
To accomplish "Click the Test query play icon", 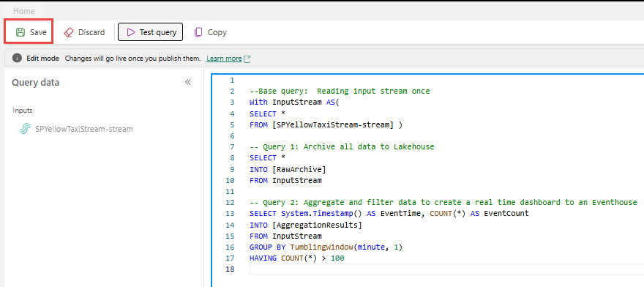I will [130, 32].
